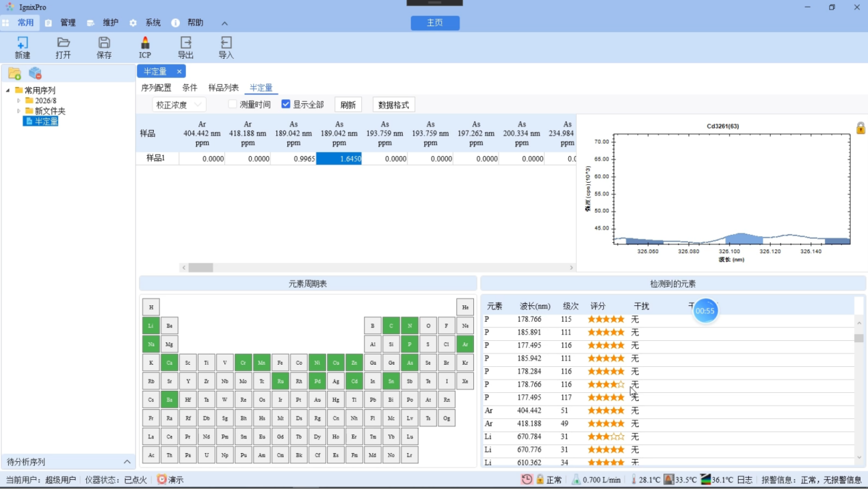The image size is (868, 490).
Task: Expand the 新文件夹 folder node
Action: point(18,111)
